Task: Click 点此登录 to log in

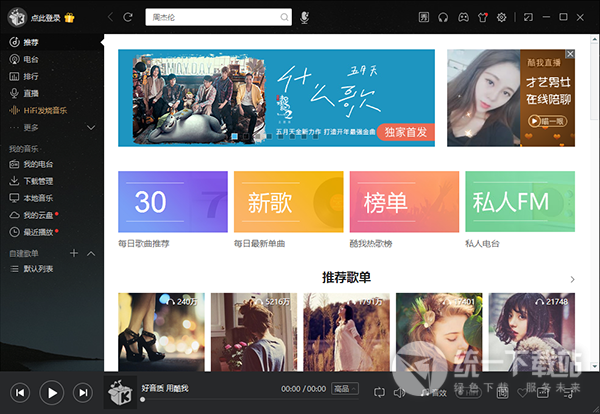Action: [46, 18]
